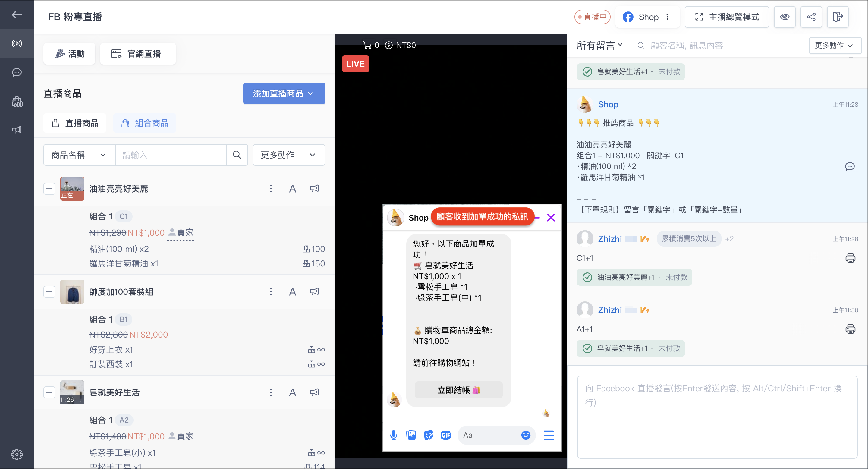The image size is (868, 469).
Task: Click the share icon in header
Action: [811, 17]
